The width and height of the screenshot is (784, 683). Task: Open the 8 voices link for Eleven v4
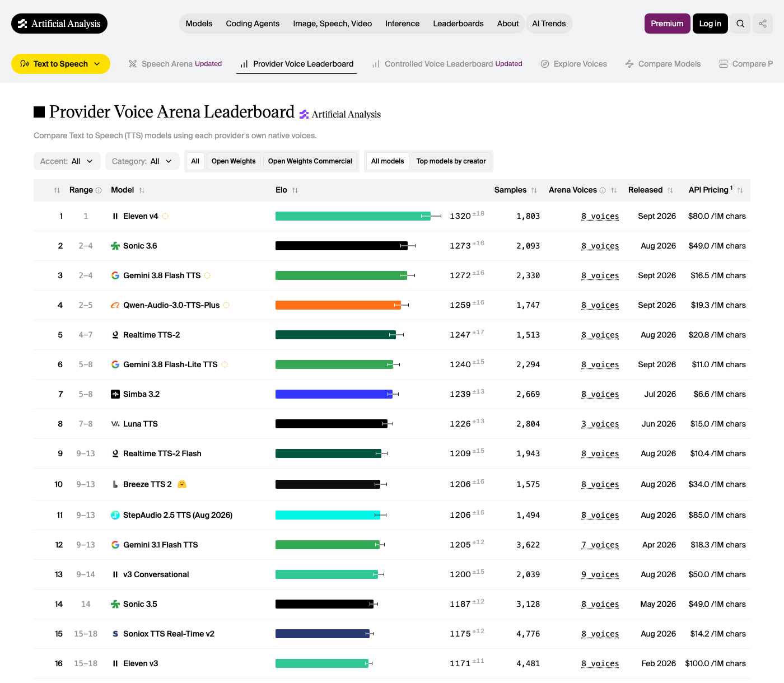click(x=600, y=216)
